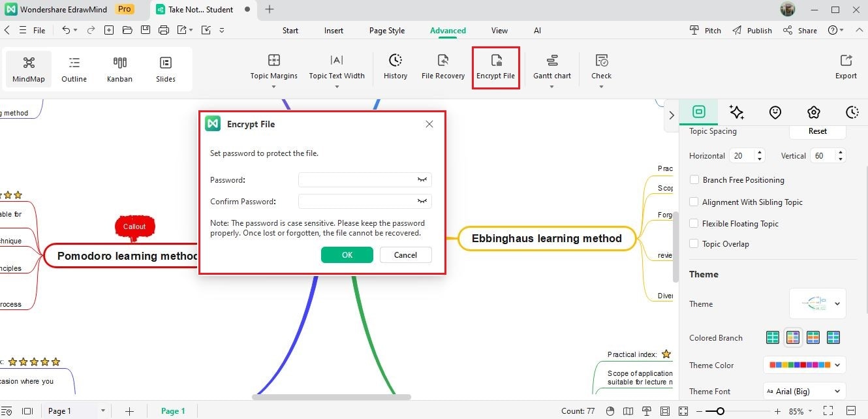Screen dimensions: 868x419
Task: Click Cancel in Encrypt File dialog
Action: pos(405,255)
